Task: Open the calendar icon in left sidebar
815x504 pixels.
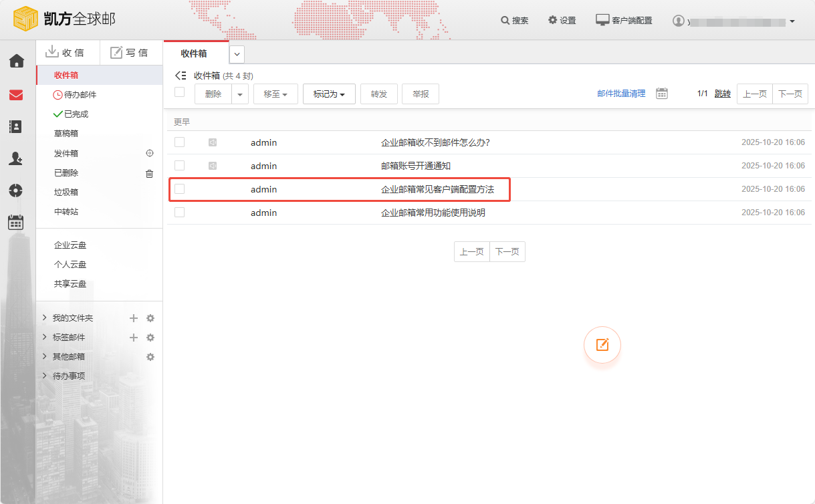Action: click(16, 222)
